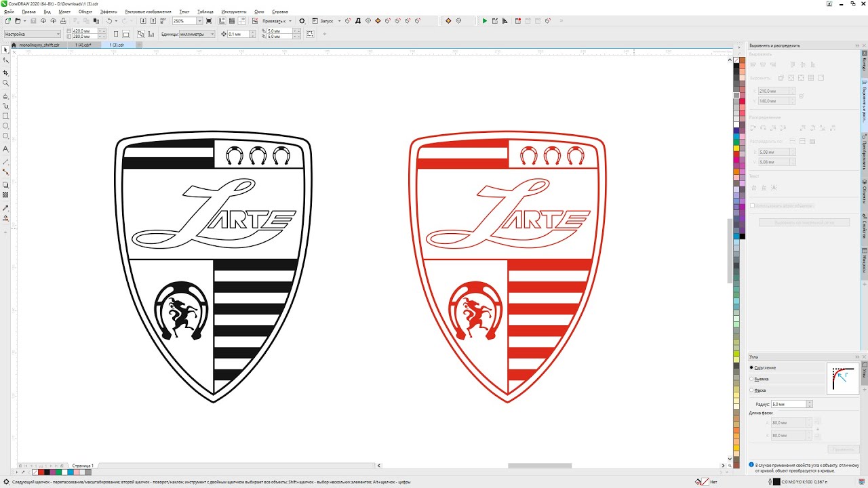Screen dimensions: 868x488
Task: Toggle the use object outline checkbox
Action: (752, 205)
